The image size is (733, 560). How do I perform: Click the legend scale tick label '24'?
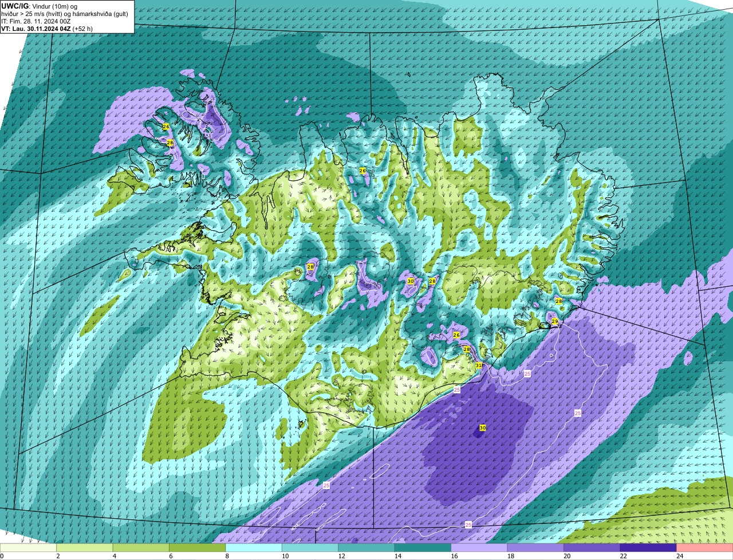(x=679, y=556)
